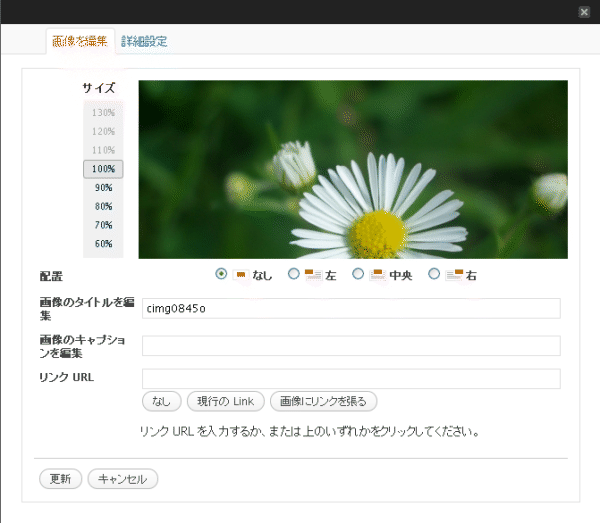This screenshot has height=523, width=600.
Task: Set image size to 110%
Action: [x=103, y=150]
